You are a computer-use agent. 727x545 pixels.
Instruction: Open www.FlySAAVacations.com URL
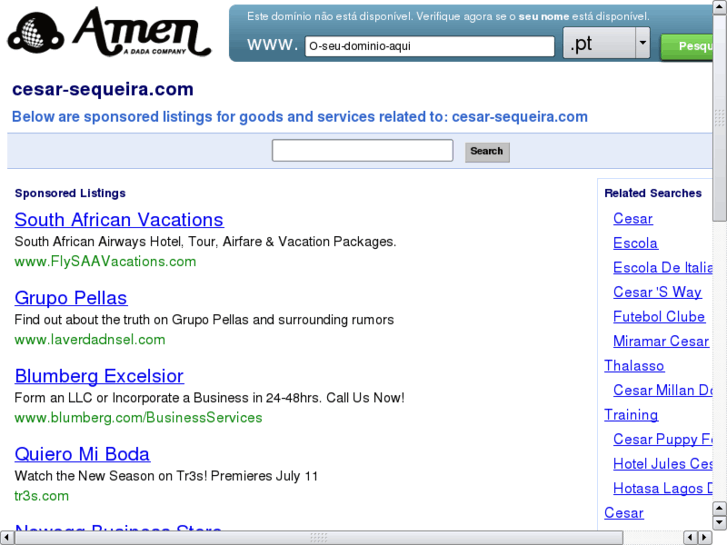[x=105, y=262]
